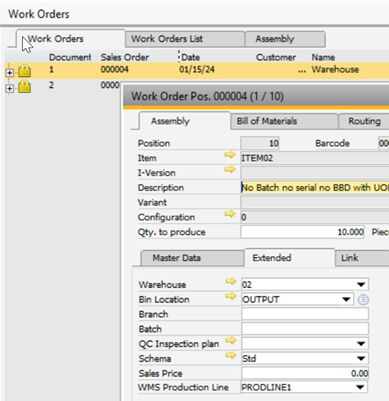Switch to the Work Orders tab
The height and width of the screenshot is (401, 389).
[70, 39]
